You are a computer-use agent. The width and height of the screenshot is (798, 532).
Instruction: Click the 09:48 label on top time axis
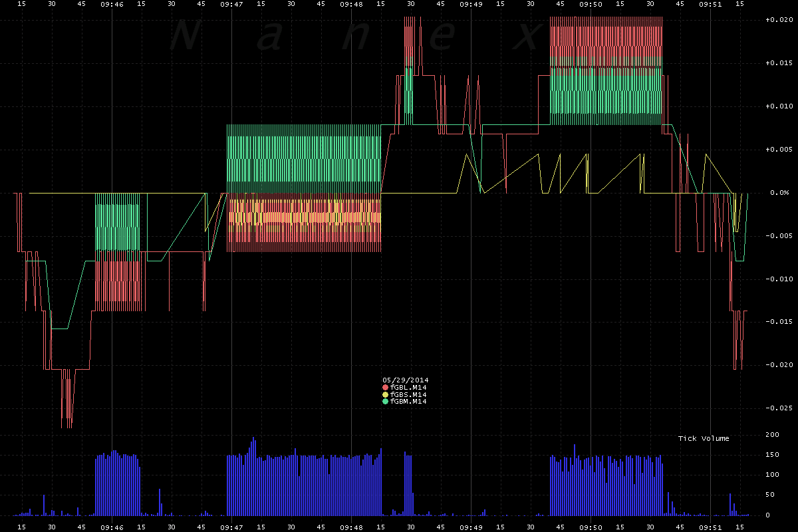pyautogui.click(x=351, y=4)
